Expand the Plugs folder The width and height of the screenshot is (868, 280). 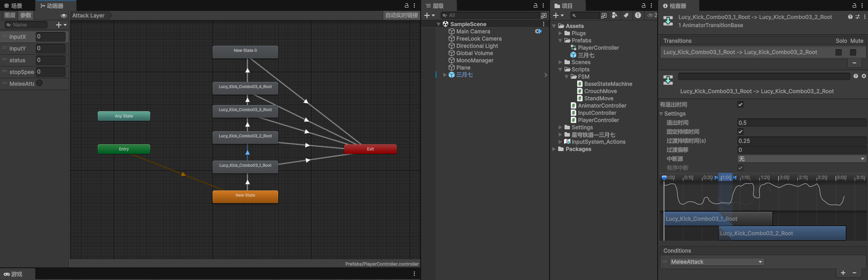[x=560, y=33]
